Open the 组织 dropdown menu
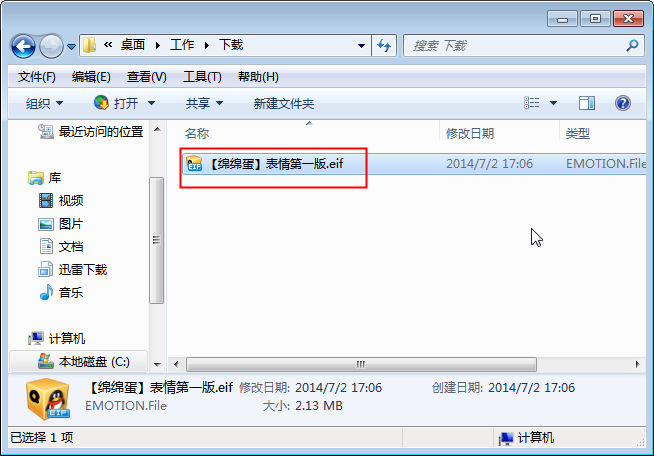This screenshot has height=456, width=654. 44,103
